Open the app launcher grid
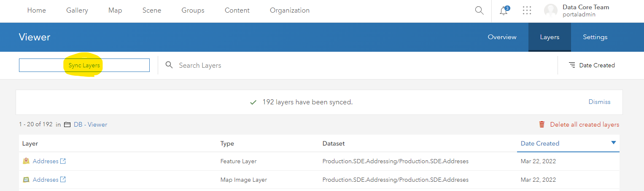 (x=527, y=11)
